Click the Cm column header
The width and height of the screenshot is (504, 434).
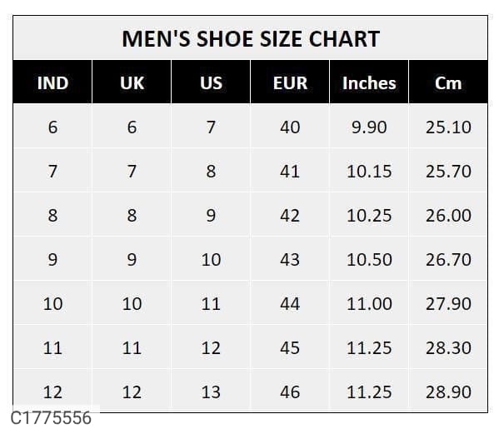click(x=448, y=83)
